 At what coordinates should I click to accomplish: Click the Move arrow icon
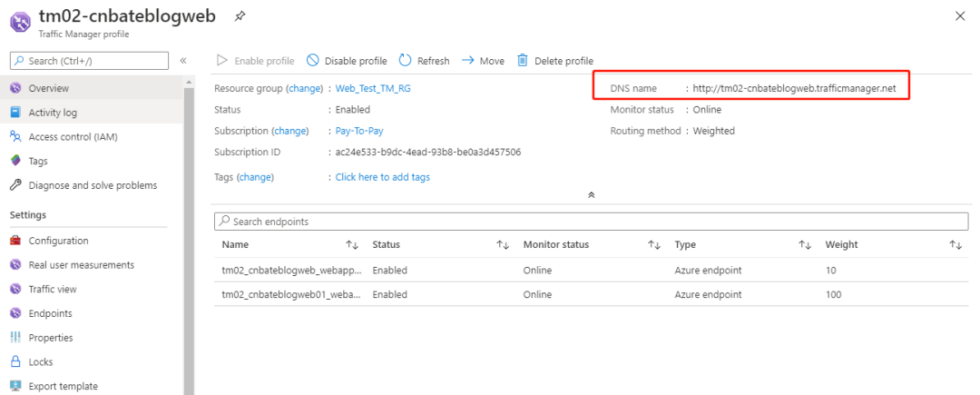click(x=467, y=61)
